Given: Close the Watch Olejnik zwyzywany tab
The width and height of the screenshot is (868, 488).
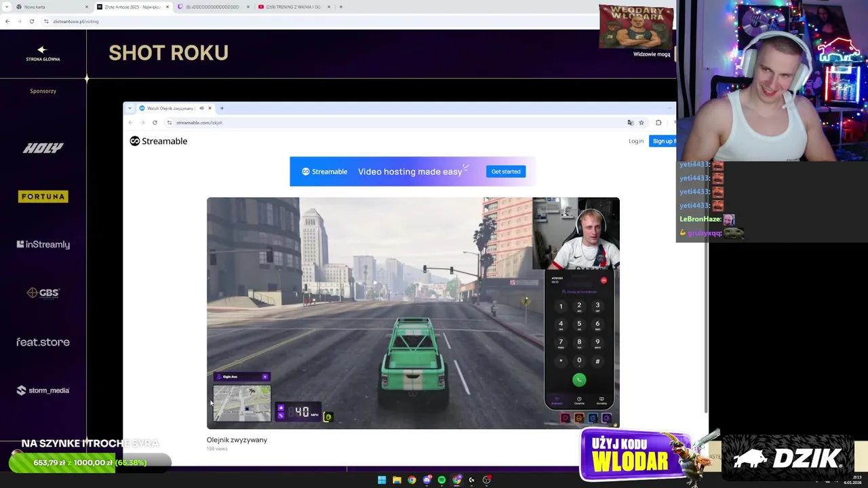Looking at the screenshot, I should pos(210,108).
